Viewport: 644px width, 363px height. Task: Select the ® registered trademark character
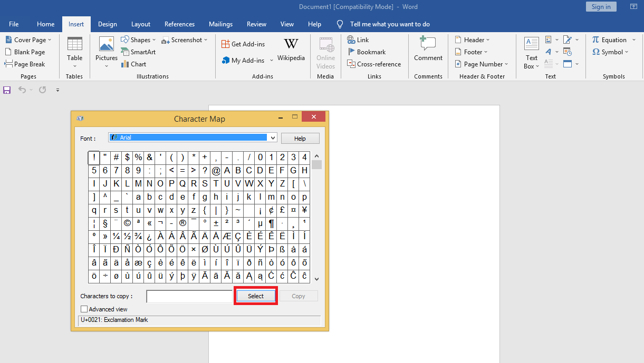tap(182, 223)
